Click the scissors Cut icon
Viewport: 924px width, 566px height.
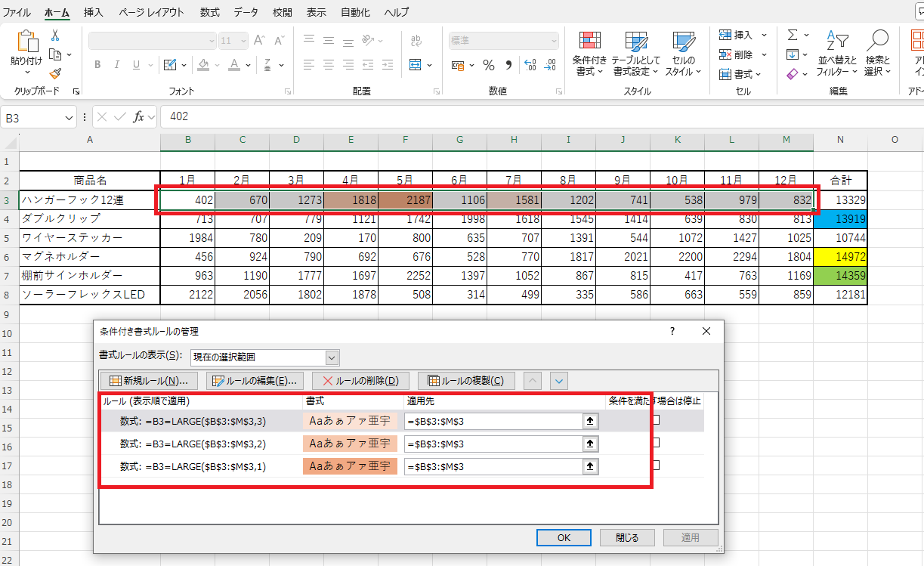pyautogui.click(x=55, y=36)
